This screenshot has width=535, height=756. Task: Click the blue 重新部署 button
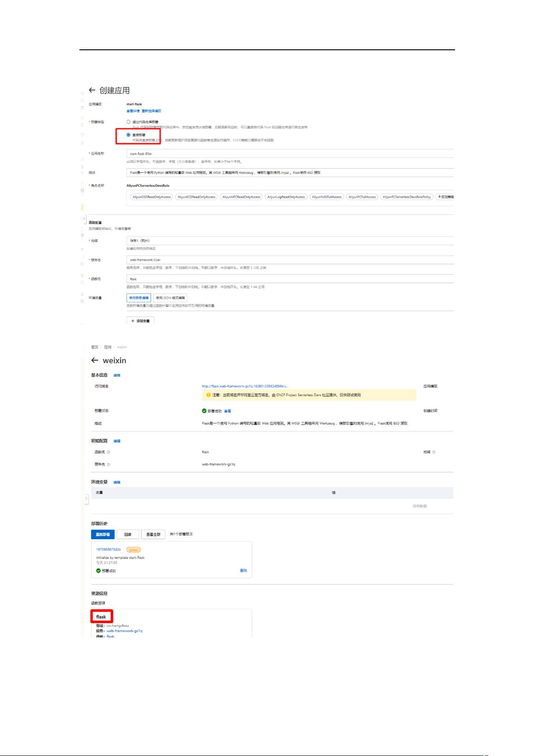click(x=103, y=534)
